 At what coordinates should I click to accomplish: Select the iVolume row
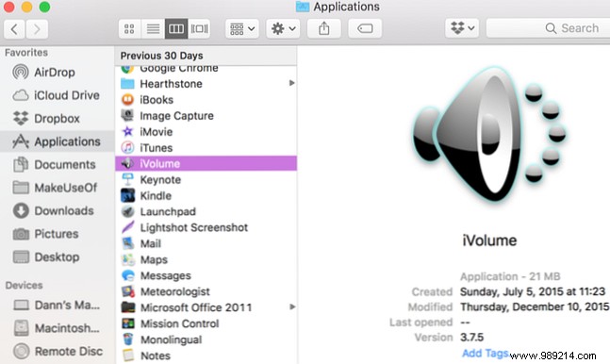coord(206,163)
